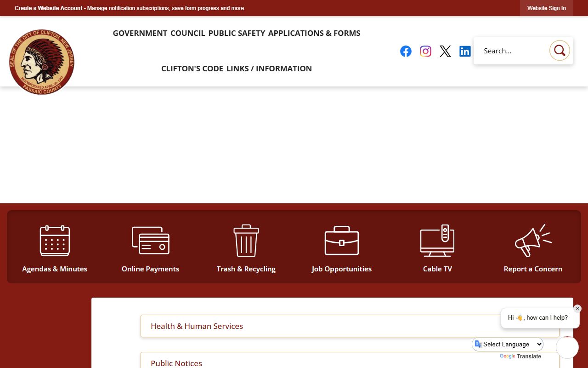Screen dimensions: 588x368
Task: Expand the Health & Human Services section
Action: click(x=197, y=326)
